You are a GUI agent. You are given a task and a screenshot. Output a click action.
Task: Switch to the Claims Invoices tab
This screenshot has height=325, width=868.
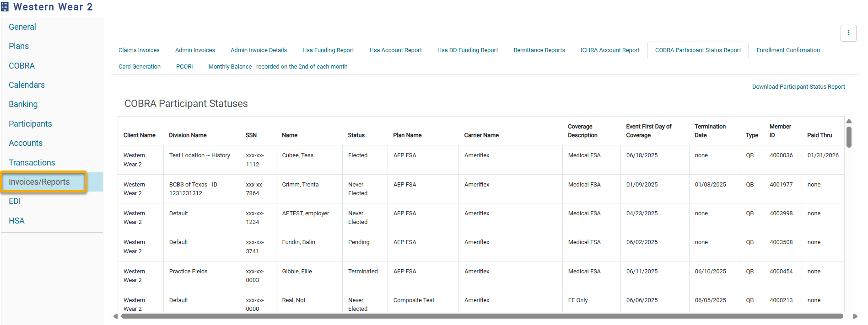point(139,50)
